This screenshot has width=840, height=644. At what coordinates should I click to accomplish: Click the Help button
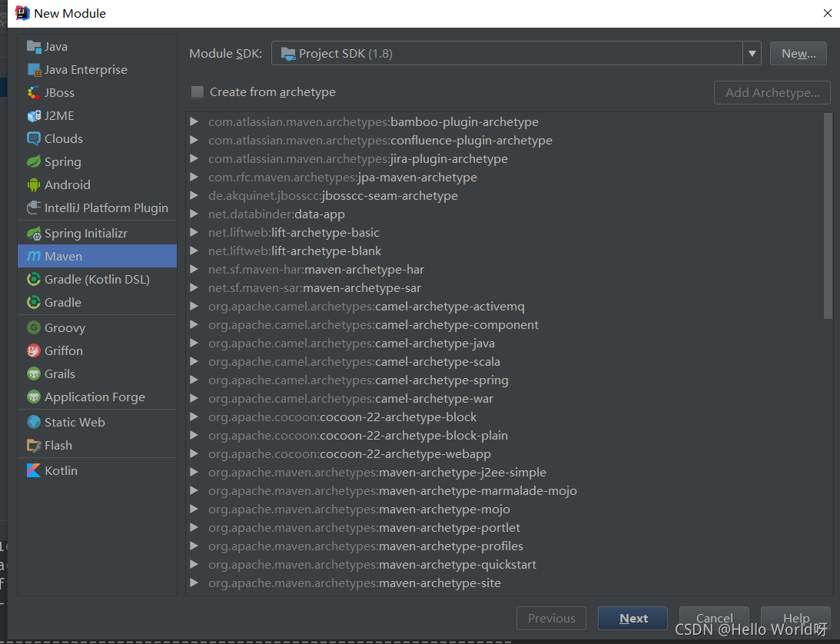pyautogui.click(x=795, y=619)
